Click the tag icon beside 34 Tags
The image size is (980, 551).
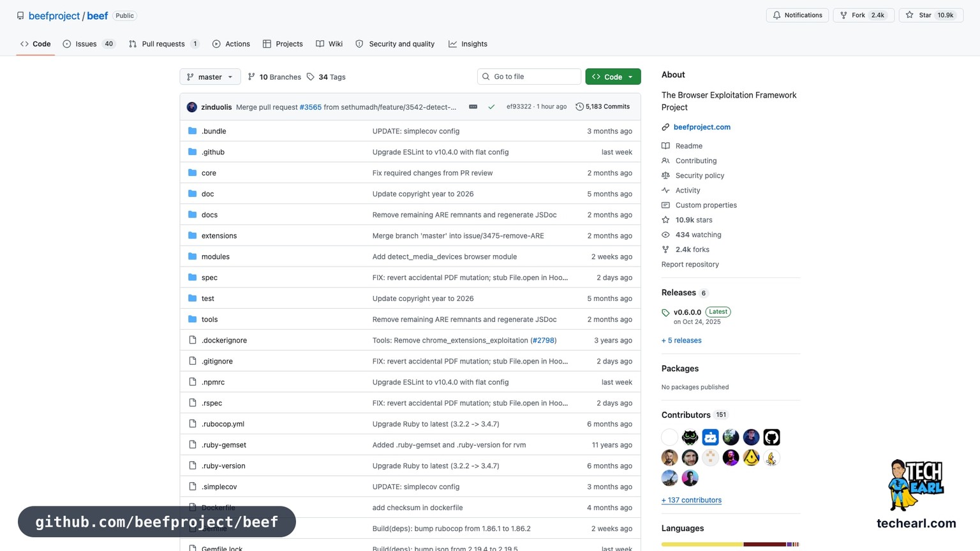point(310,77)
